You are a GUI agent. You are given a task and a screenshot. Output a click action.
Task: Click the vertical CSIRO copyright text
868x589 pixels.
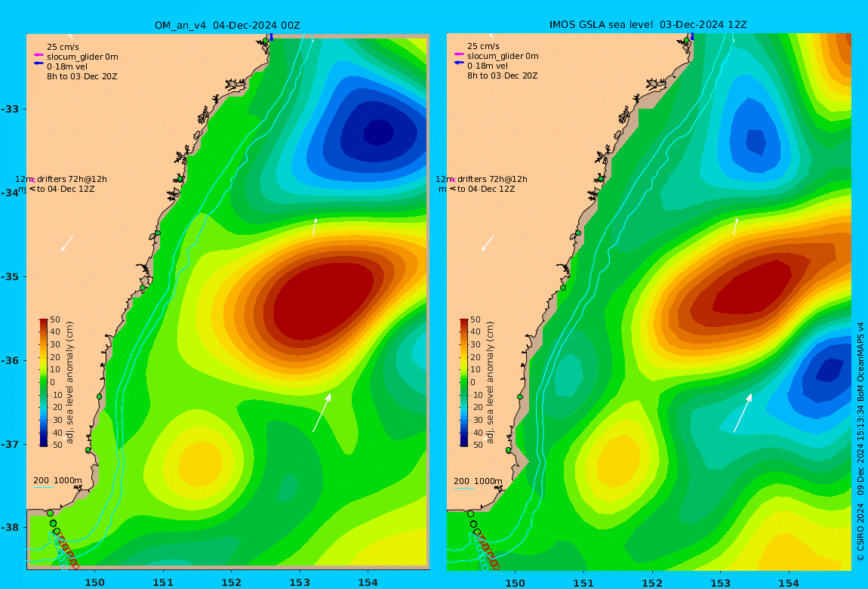(860, 442)
